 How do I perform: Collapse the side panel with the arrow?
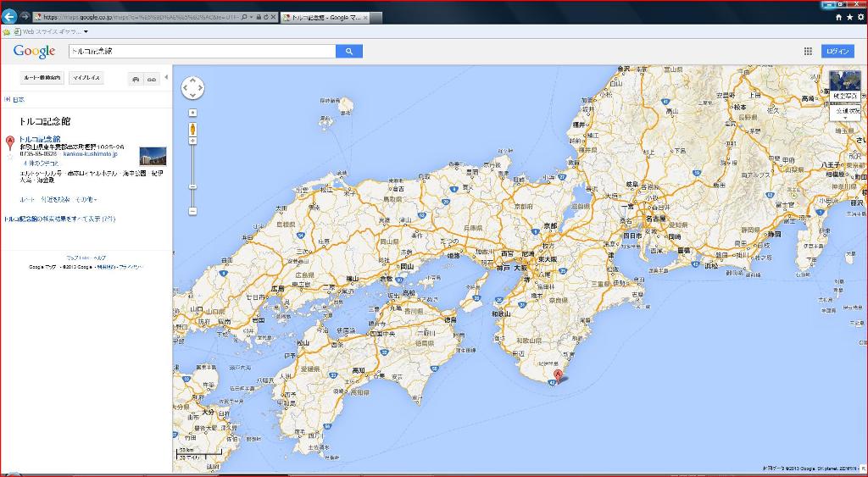pyautogui.click(x=166, y=77)
